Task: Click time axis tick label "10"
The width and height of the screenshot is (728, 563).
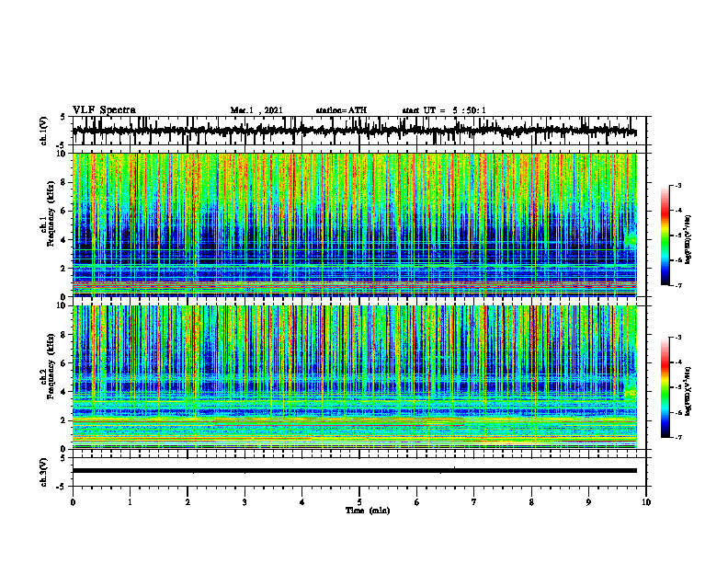Action: point(646,502)
